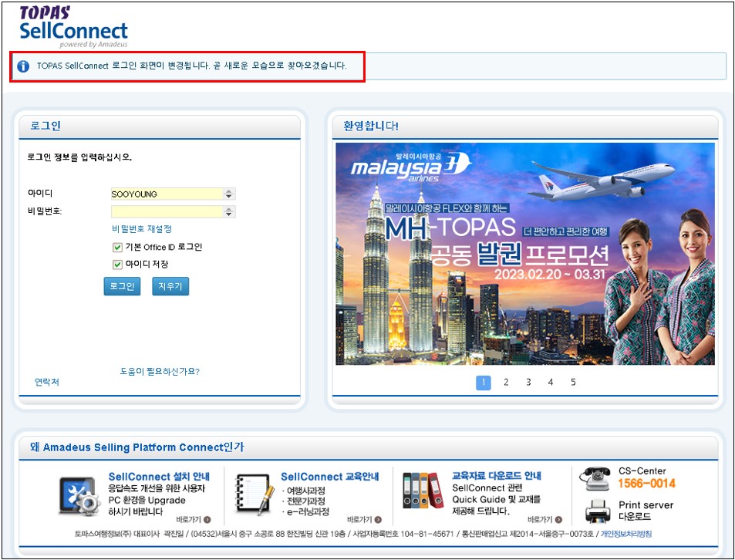Uncheck the 아이디 저장 checkbox
Screen dimensions: 735x560
[117, 265]
